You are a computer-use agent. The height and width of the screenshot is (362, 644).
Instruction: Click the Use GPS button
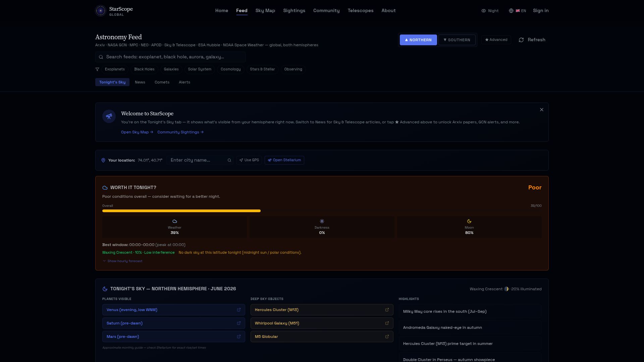point(249,160)
